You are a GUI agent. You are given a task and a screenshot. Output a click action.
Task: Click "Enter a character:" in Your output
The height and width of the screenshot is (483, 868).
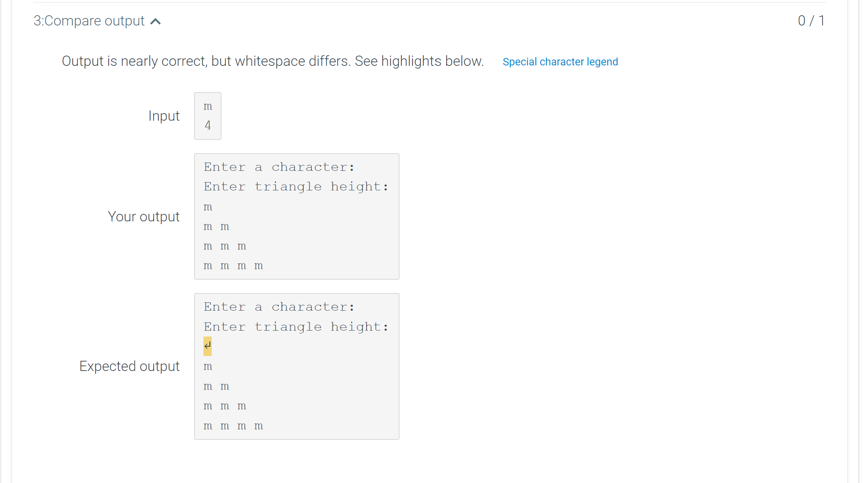point(279,167)
